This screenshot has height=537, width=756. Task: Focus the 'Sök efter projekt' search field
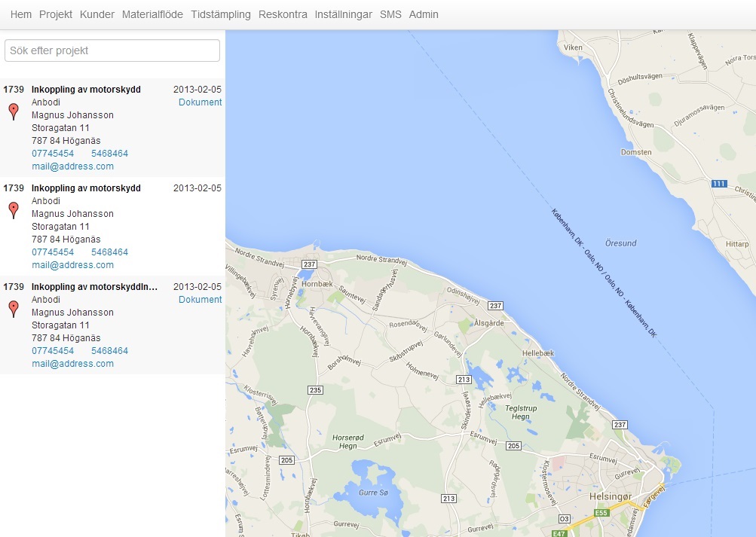(112, 50)
